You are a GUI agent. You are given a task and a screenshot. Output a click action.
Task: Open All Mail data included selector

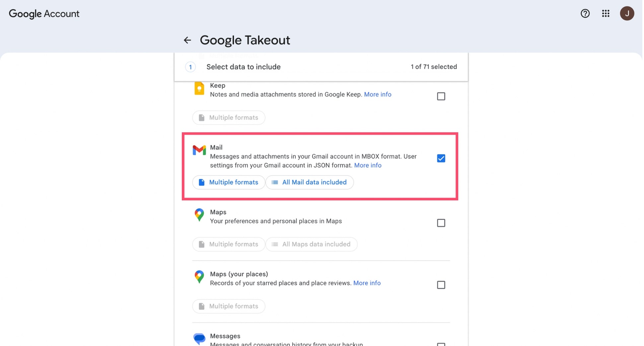[x=309, y=182]
